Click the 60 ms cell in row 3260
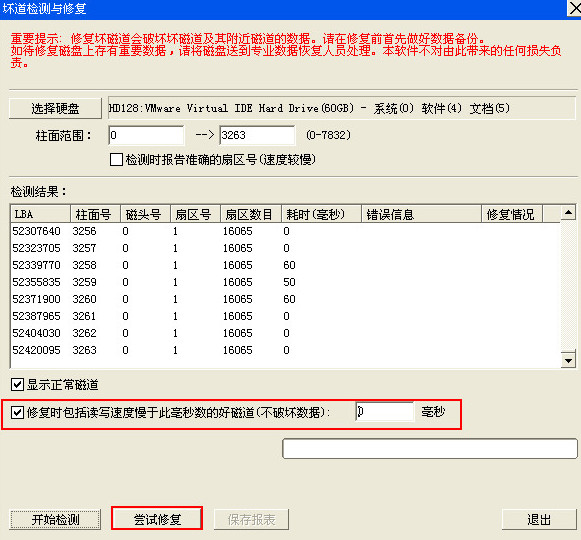This screenshot has height=540, width=581. (289, 299)
